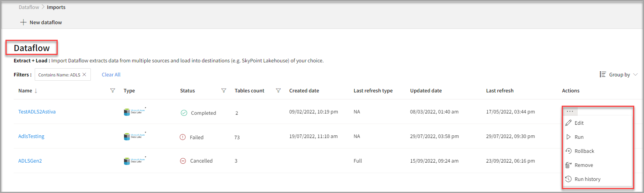Go to Dataflow in the breadcrumb
Viewport: 644px width, 193px height.
[x=29, y=7]
